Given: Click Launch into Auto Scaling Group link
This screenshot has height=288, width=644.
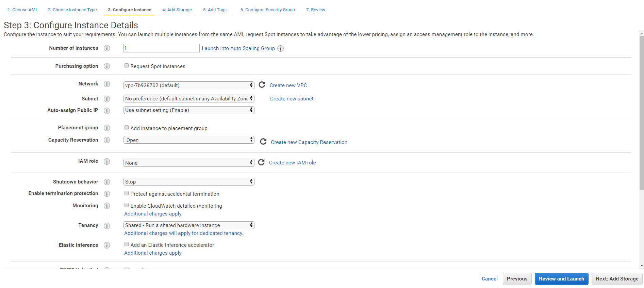Looking at the screenshot, I should [238, 48].
